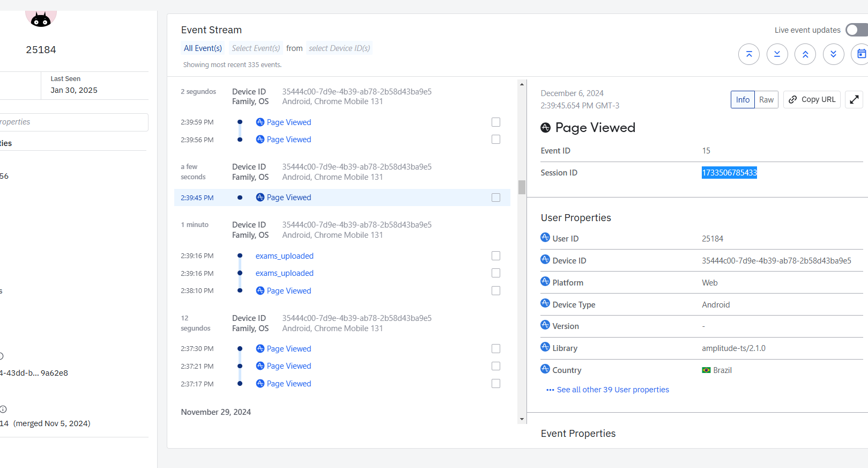Click the double chevron down icon
The height and width of the screenshot is (468, 868).
coord(833,54)
